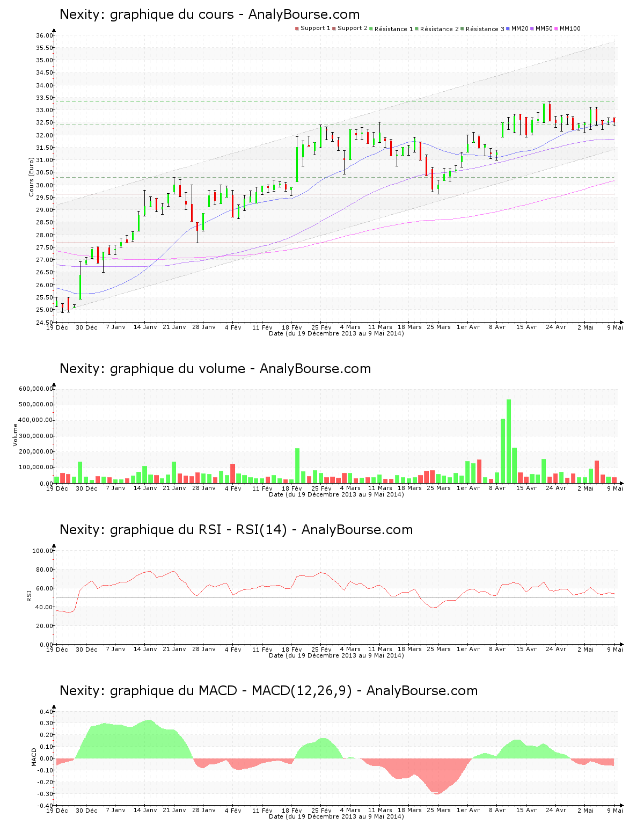Click '25 Mars' date under price chart

tap(439, 327)
